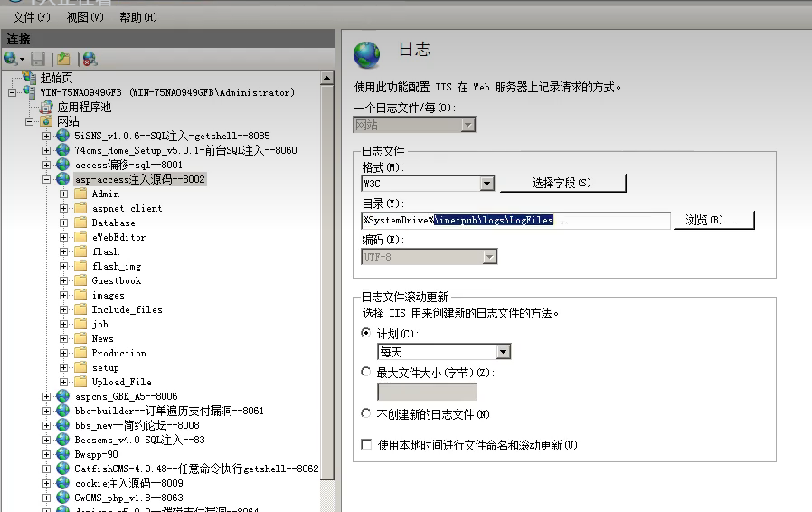Image resolution: width=812 pixels, height=512 pixels.
Task: Click globe icon of CatfishCMS-4.9.48 site
Action: point(62,469)
